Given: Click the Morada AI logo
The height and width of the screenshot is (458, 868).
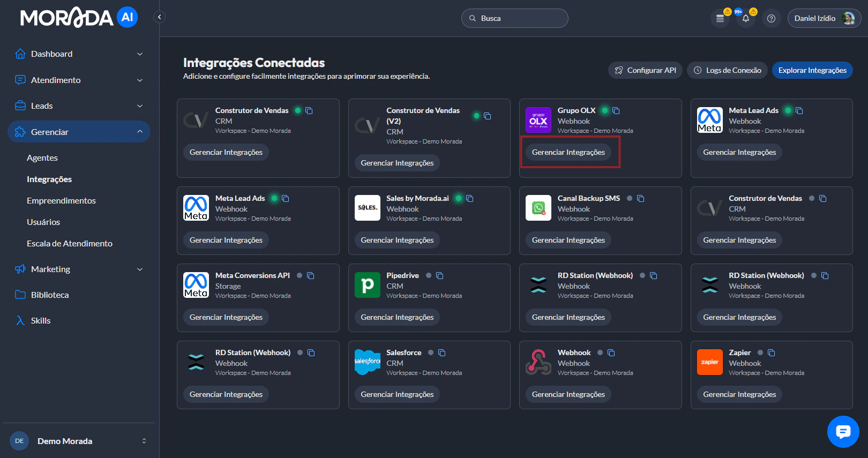Looking at the screenshot, I should [79, 18].
